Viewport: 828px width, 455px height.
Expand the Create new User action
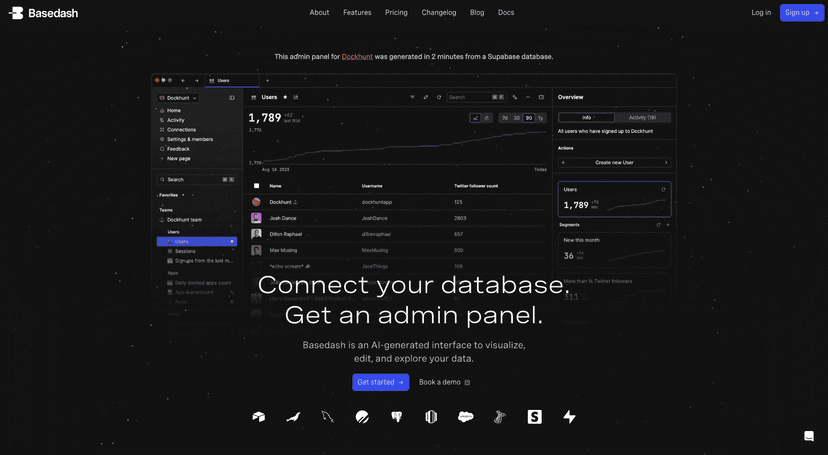click(614, 162)
